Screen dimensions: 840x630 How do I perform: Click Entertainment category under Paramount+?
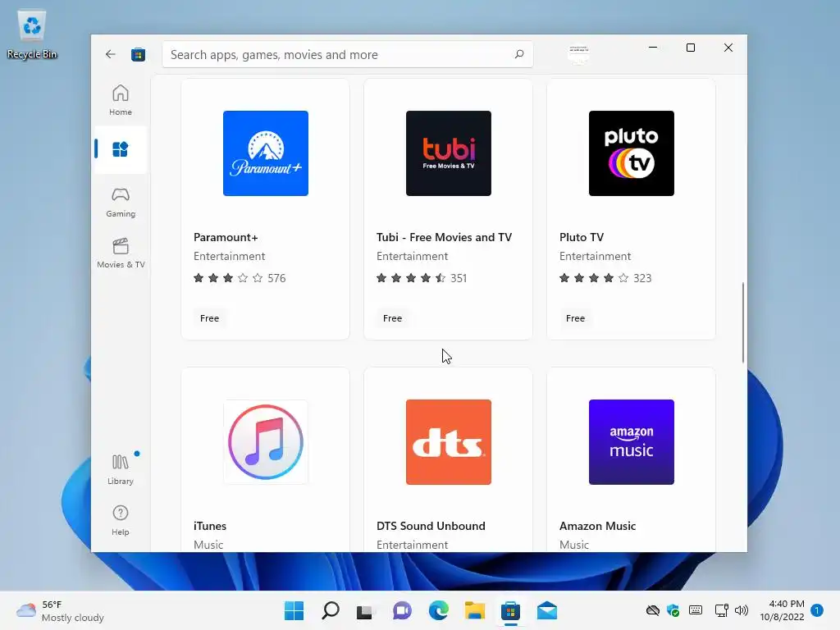[x=230, y=256]
